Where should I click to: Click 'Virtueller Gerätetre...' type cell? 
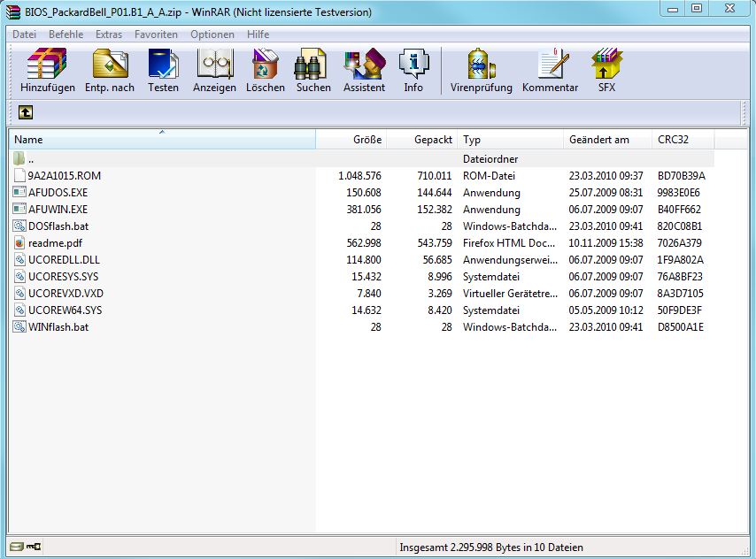pyautogui.click(x=510, y=294)
